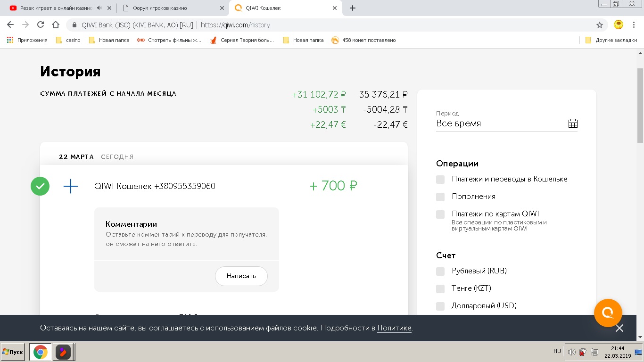The height and width of the screenshot is (362, 644).
Task: Click the -35 376,21 ₽ expense total
Action: [381, 94]
